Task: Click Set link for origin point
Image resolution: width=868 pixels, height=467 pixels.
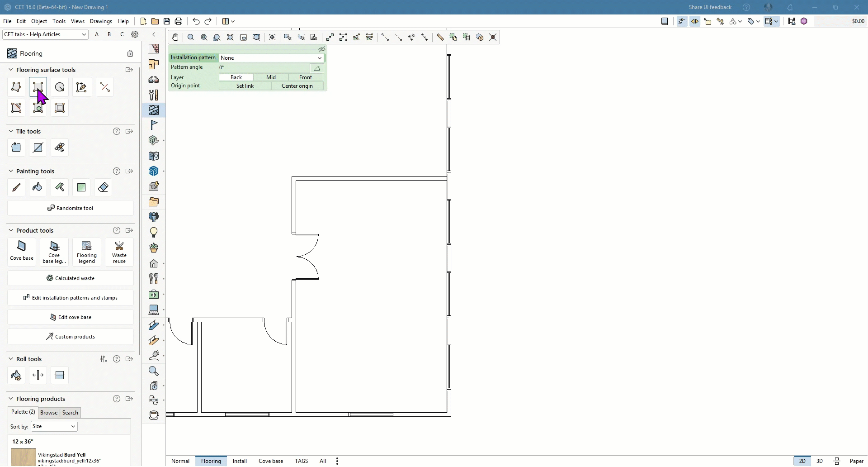Action: point(245,86)
